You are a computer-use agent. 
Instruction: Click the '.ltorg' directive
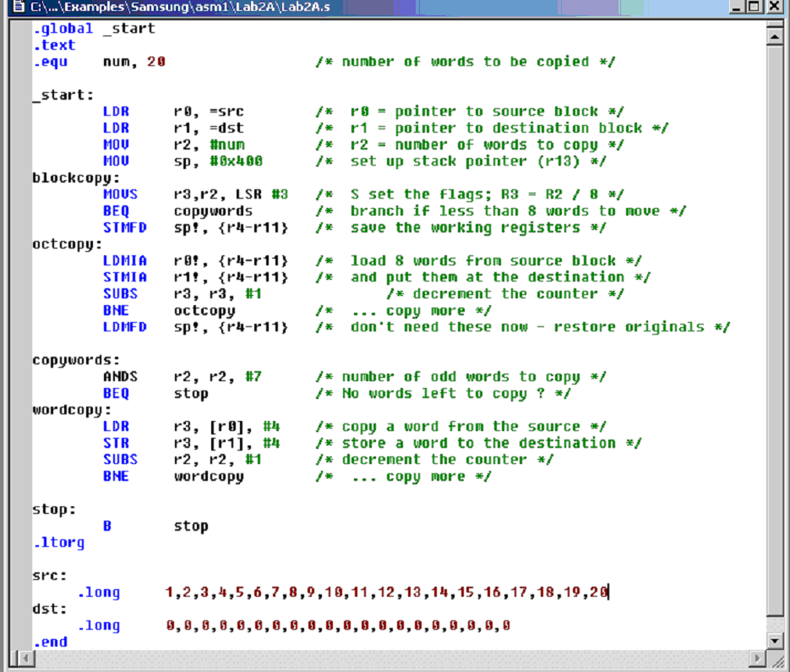pyautogui.click(x=59, y=543)
